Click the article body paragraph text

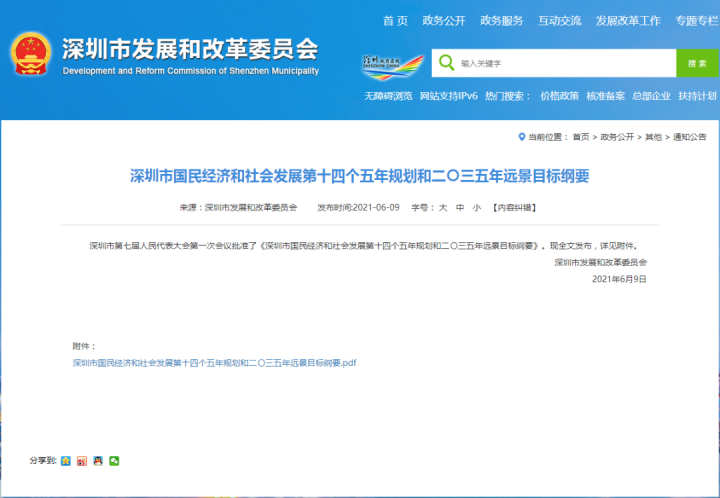(364, 246)
